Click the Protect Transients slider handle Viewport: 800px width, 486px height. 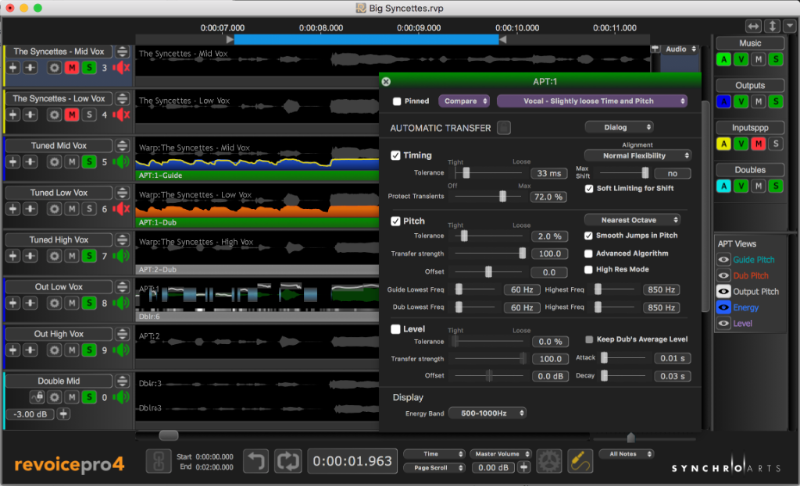(x=503, y=196)
